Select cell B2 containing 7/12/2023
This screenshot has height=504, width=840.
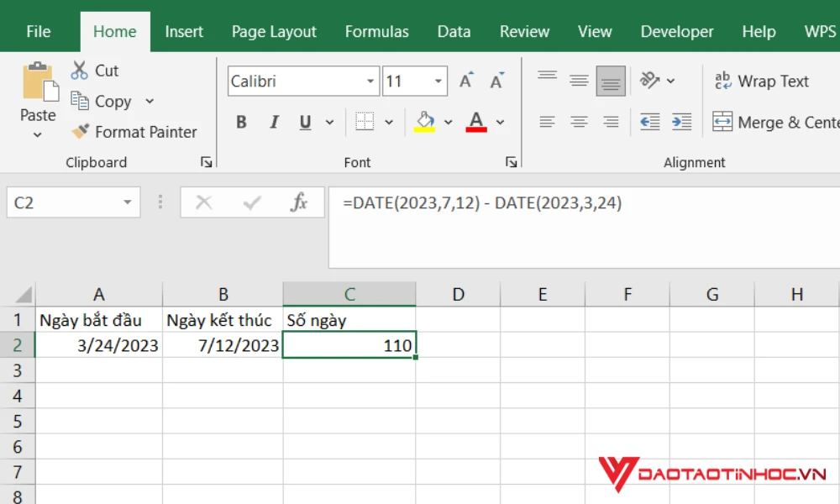223,344
